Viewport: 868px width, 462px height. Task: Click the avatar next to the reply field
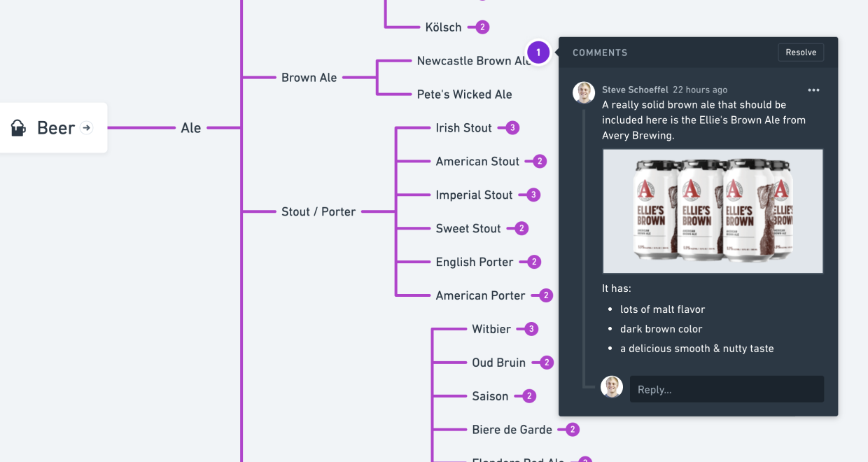click(612, 387)
